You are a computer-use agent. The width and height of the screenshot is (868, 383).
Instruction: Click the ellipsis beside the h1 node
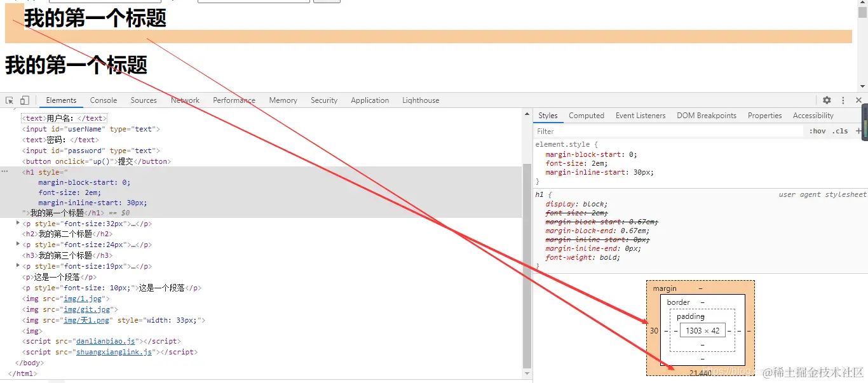pos(5,171)
